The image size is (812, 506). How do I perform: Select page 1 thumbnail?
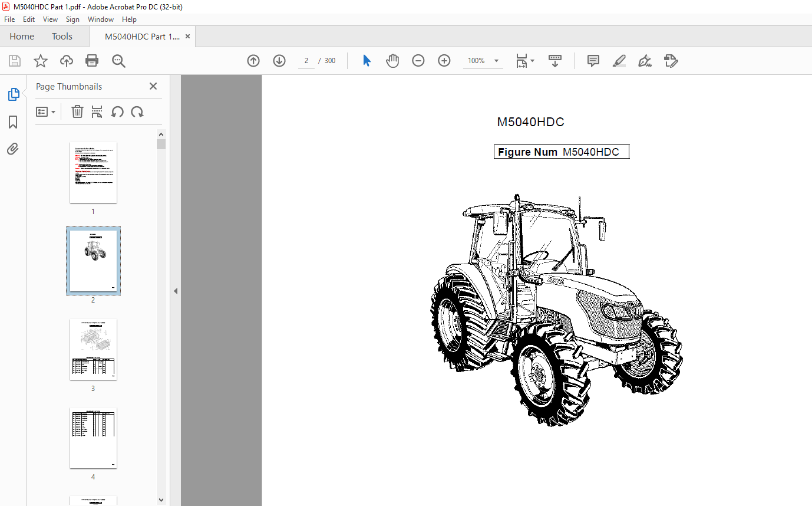[93, 173]
